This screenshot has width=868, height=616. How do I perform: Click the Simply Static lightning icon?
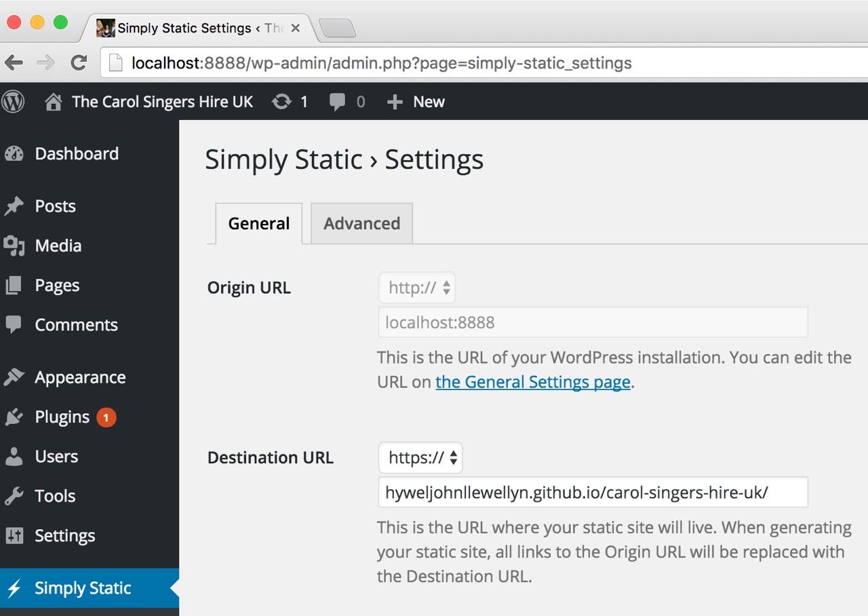(14, 588)
